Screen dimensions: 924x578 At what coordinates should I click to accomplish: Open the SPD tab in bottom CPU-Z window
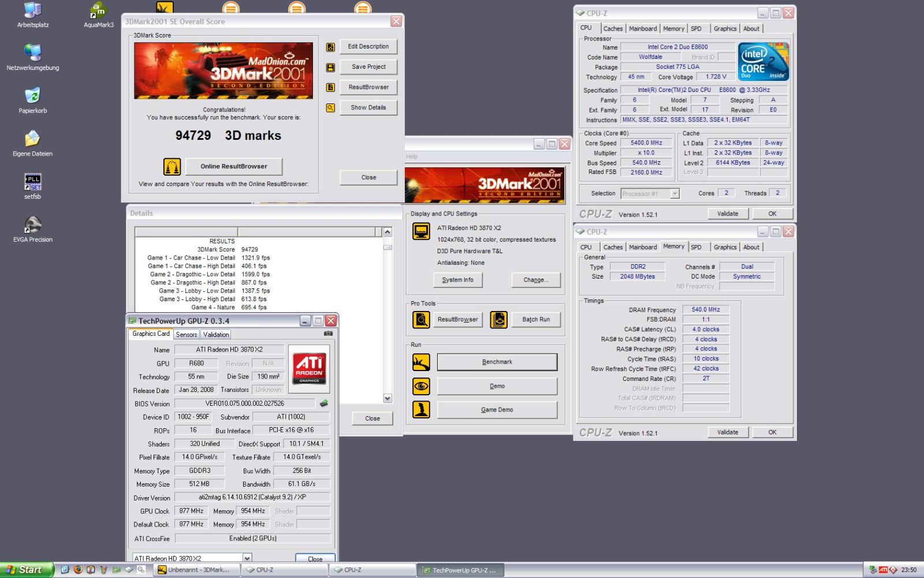click(x=696, y=247)
